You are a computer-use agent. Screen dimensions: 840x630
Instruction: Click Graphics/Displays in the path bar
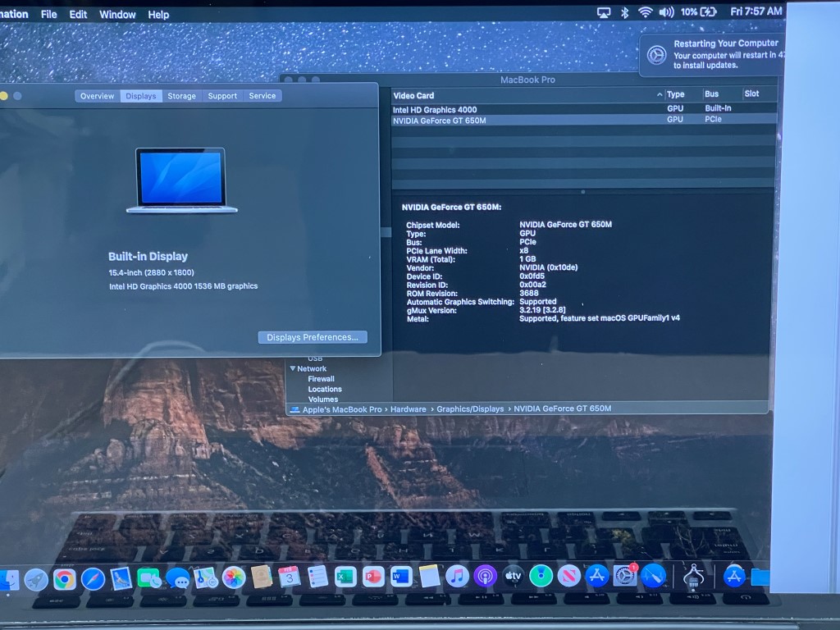[x=470, y=409]
